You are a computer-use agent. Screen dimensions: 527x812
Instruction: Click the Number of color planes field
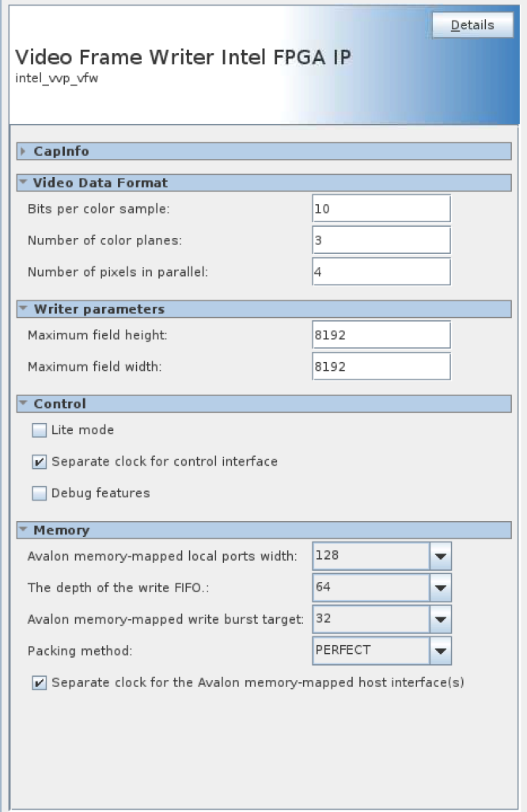[x=381, y=240]
